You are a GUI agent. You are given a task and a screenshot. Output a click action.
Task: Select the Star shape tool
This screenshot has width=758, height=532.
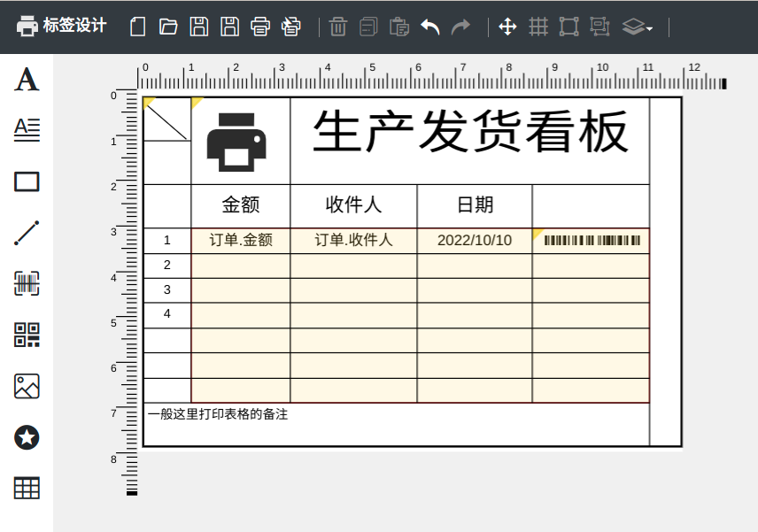click(26, 436)
